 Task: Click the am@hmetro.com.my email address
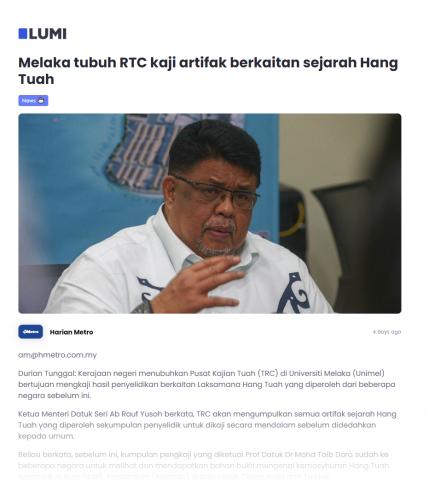coord(57,355)
